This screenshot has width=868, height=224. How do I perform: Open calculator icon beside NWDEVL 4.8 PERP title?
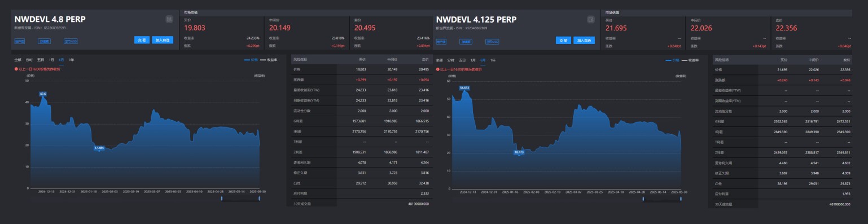(x=169, y=19)
